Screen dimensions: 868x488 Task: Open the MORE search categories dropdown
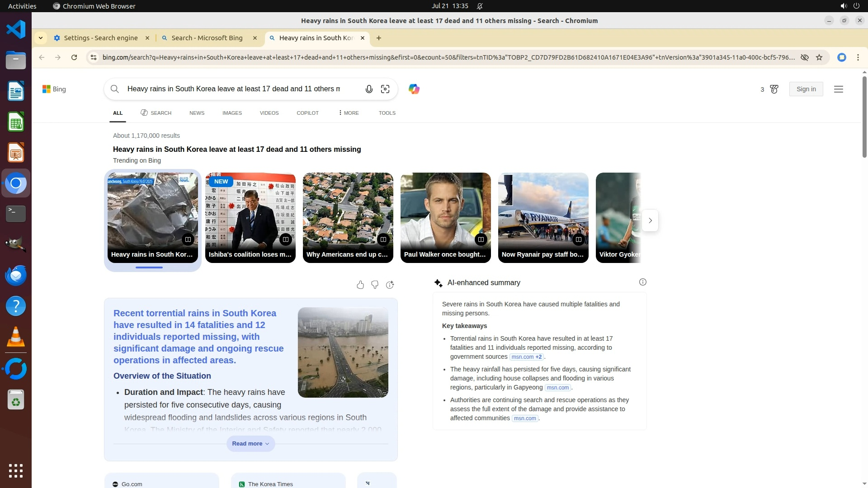349,113
